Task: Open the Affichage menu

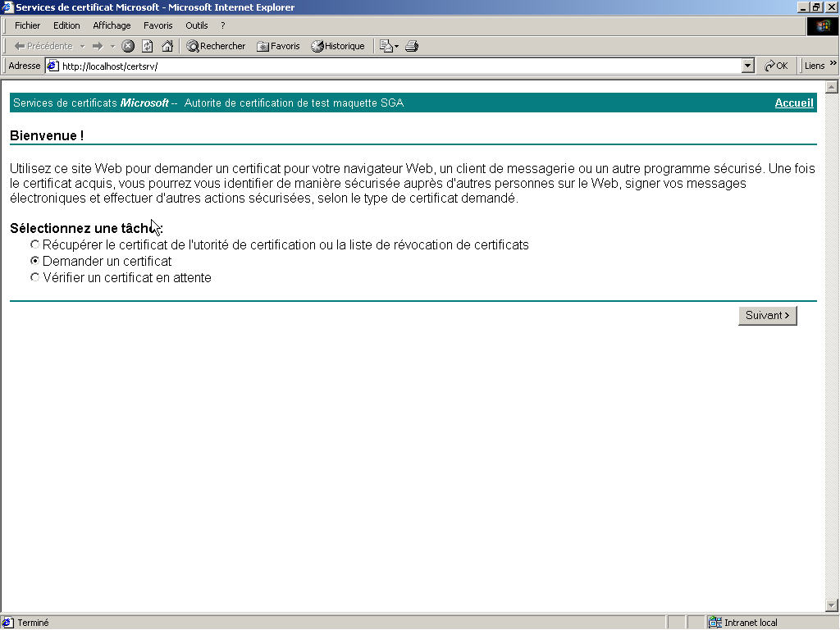Action: 112,25
